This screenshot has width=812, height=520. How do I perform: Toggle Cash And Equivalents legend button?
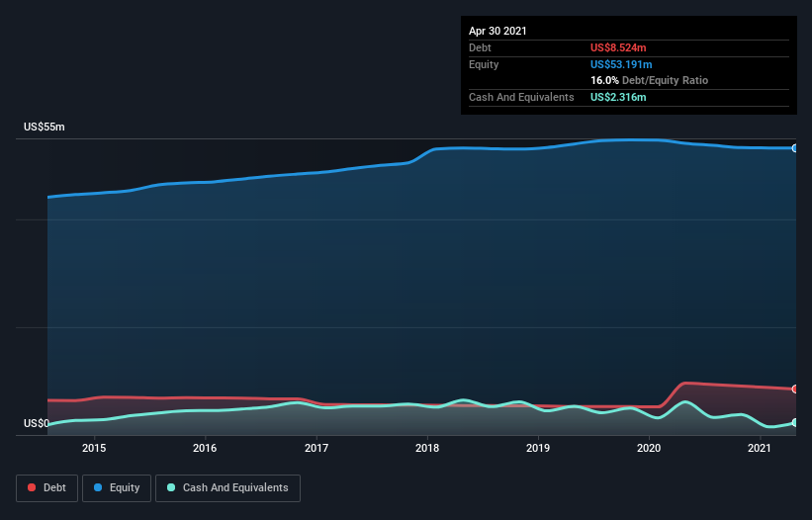227,488
